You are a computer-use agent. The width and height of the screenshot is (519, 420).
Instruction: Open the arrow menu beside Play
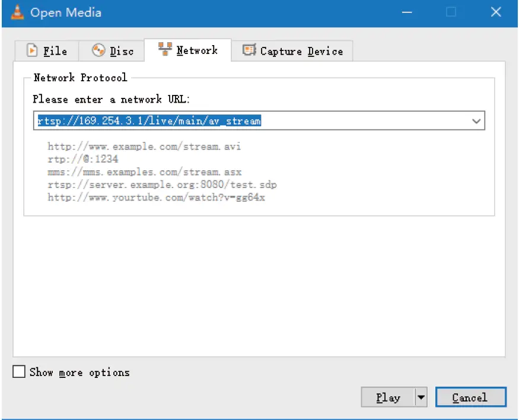pos(421,397)
